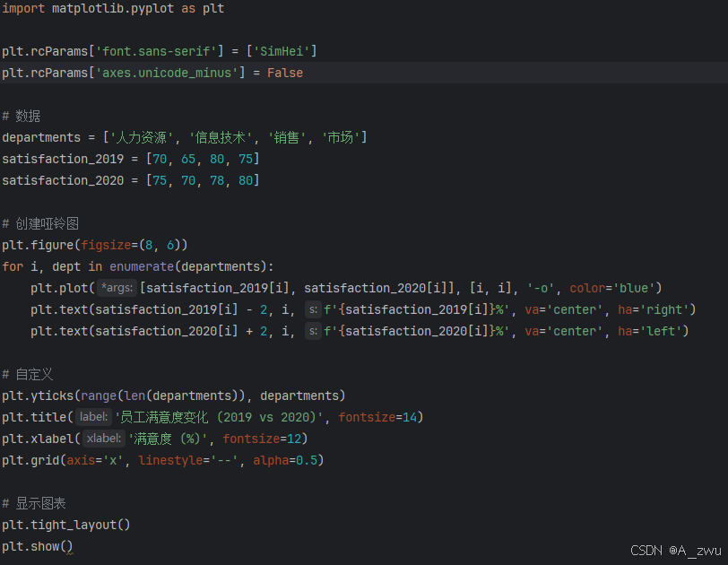This screenshot has height=565, width=728.
Task: Click the 's:' hint on the 2019 text line
Action: [x=314, y=309]
